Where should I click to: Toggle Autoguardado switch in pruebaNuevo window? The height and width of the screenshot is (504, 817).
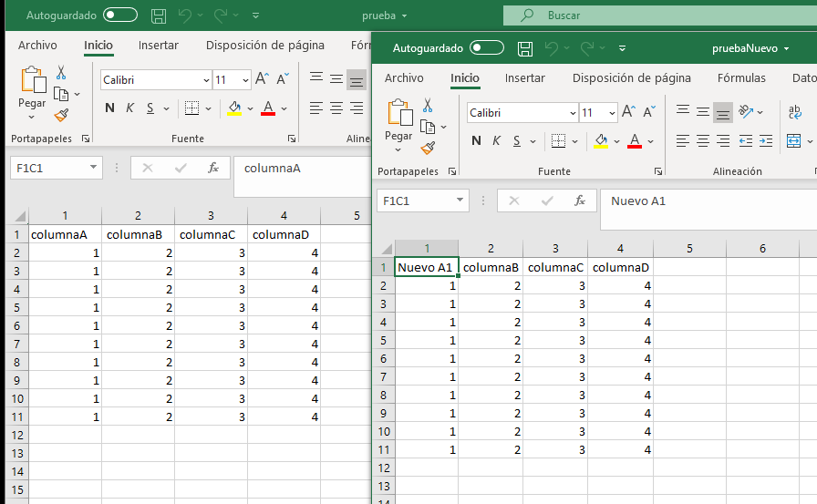pos(487,48)
